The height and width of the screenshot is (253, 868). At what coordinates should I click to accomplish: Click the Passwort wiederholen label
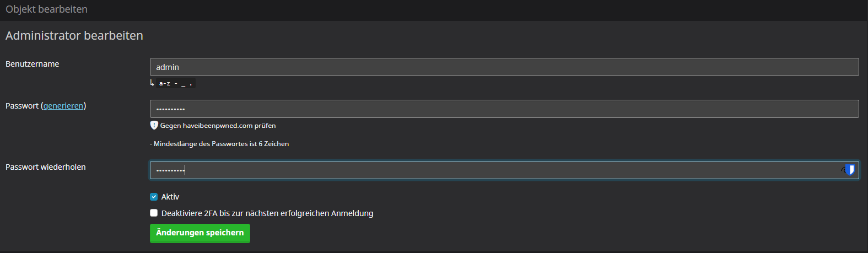[46, 167]
